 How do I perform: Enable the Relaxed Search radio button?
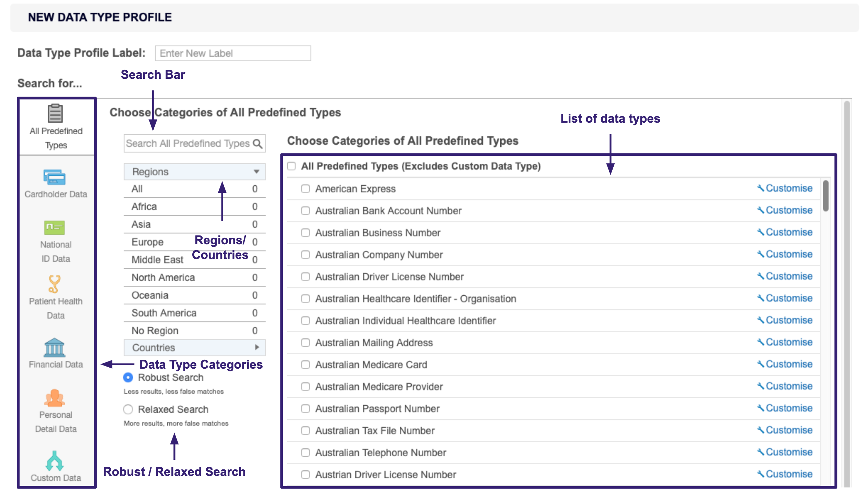pyautogui.click(x=128, y=409)
